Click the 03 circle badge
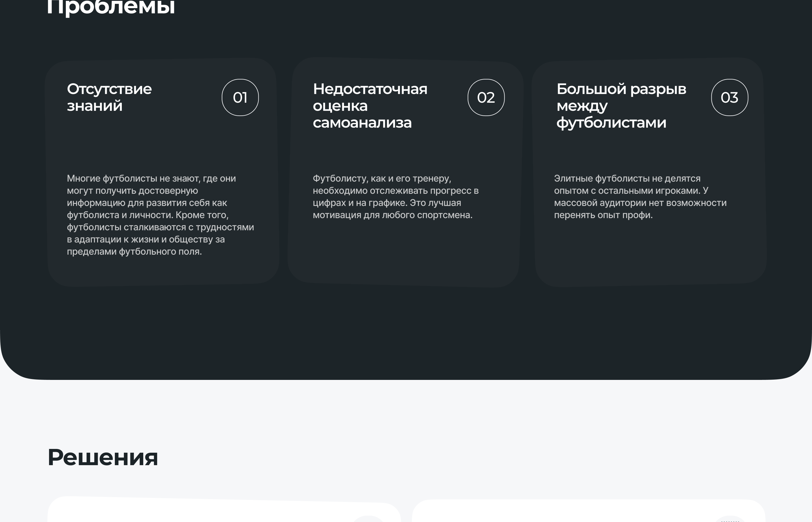 729,98
